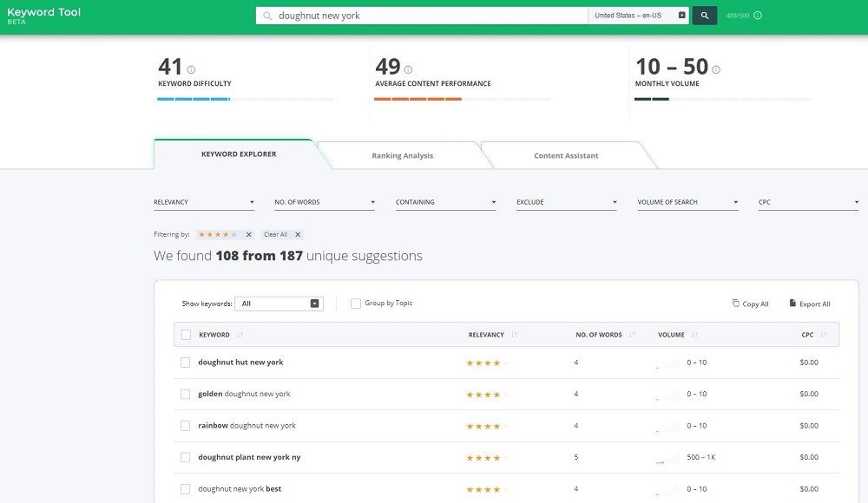
Task: Click the Monthly Volume dark progress bar
Action: pyautogui.click(x=723, y=99)
